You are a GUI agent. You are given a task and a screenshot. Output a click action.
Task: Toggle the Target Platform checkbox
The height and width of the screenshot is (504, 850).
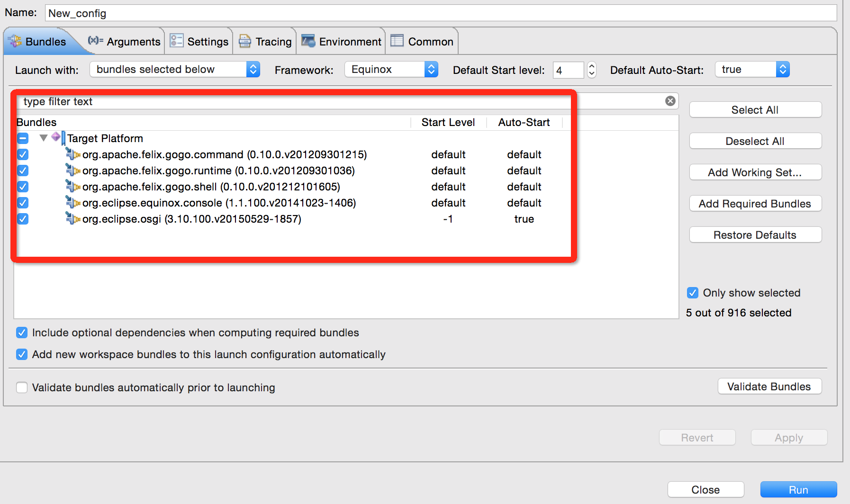pos(23,138)
